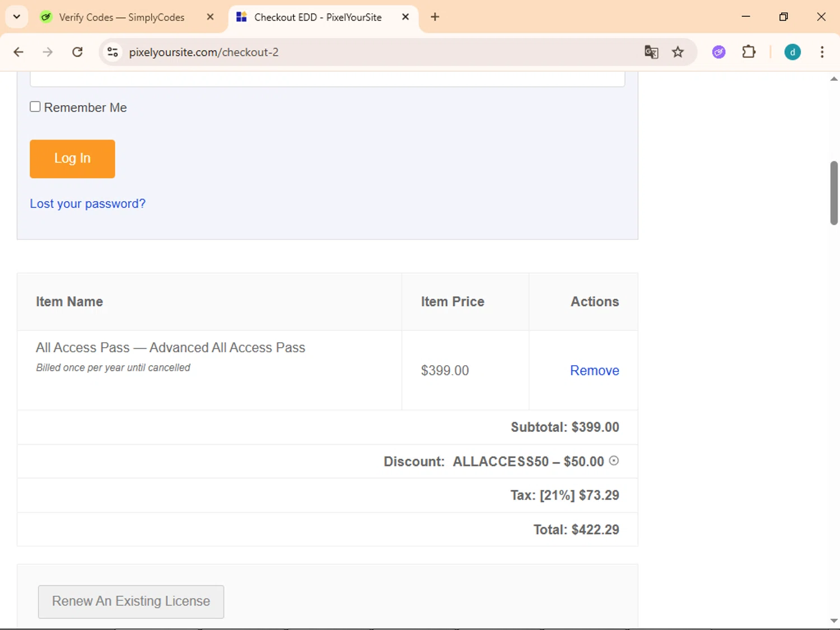
Task: View site information icon in address bar
Action: point(113,52)
